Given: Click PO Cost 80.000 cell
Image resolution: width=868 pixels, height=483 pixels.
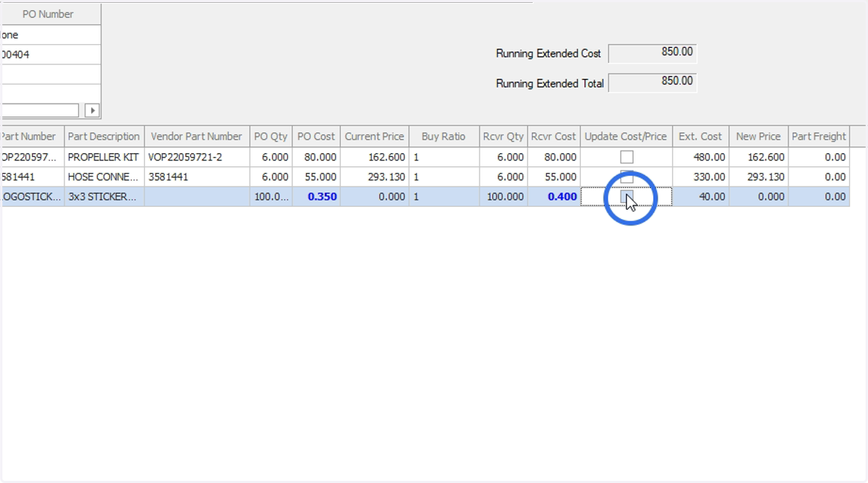Looking at the screenshot, I should 316,157.
